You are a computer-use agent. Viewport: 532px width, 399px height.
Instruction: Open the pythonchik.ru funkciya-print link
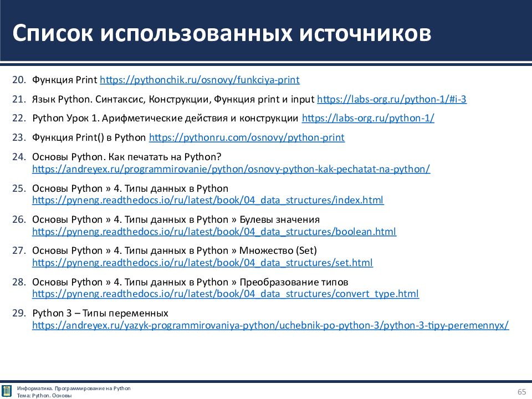(x=199, y=80)
